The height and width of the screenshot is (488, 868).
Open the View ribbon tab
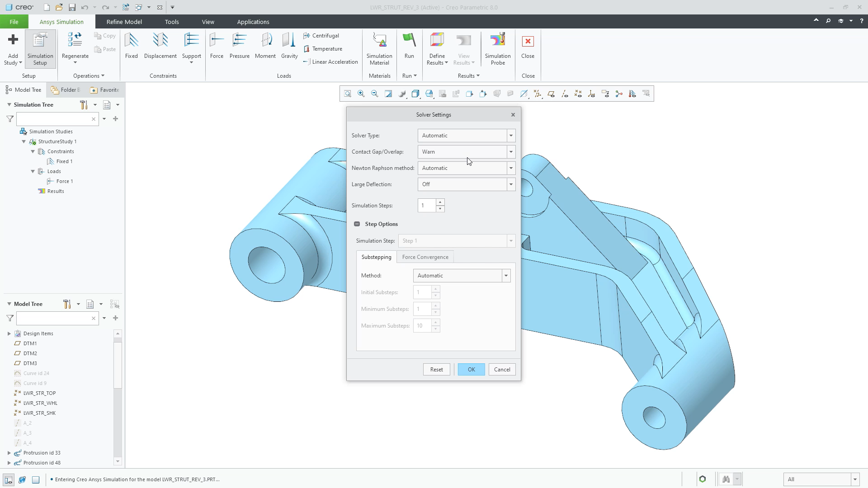click(208, 22)
